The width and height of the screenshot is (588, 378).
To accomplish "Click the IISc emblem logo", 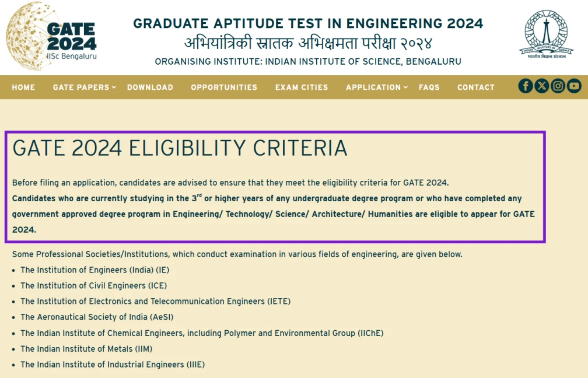I will coord(546,34).
